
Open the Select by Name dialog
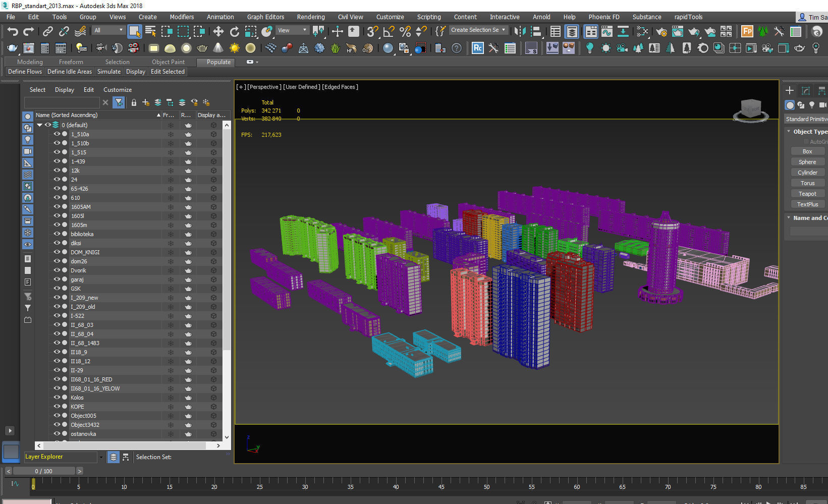click(x=150, y=31)
